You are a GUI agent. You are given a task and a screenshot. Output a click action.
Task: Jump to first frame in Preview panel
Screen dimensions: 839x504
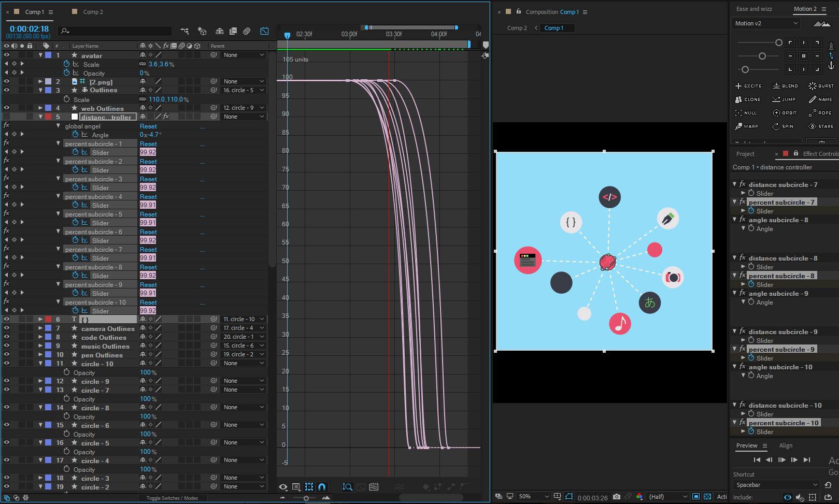[x=757, y=459]
